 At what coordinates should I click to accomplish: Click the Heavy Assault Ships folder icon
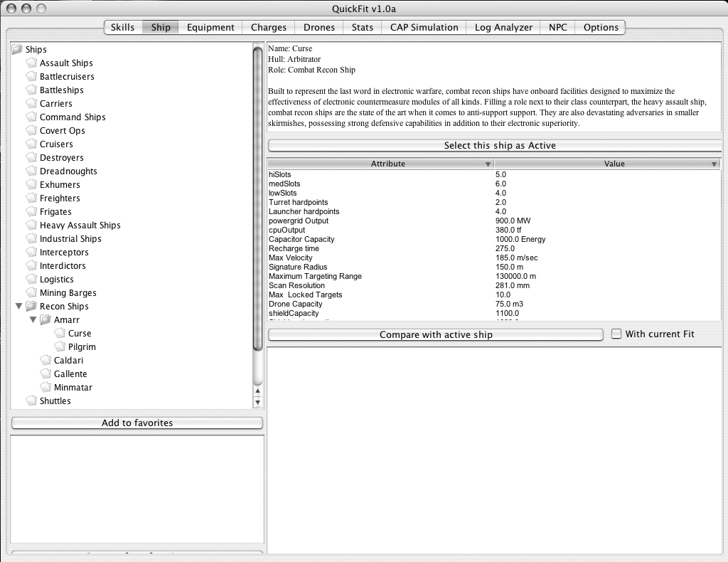[x=31, y=225]
